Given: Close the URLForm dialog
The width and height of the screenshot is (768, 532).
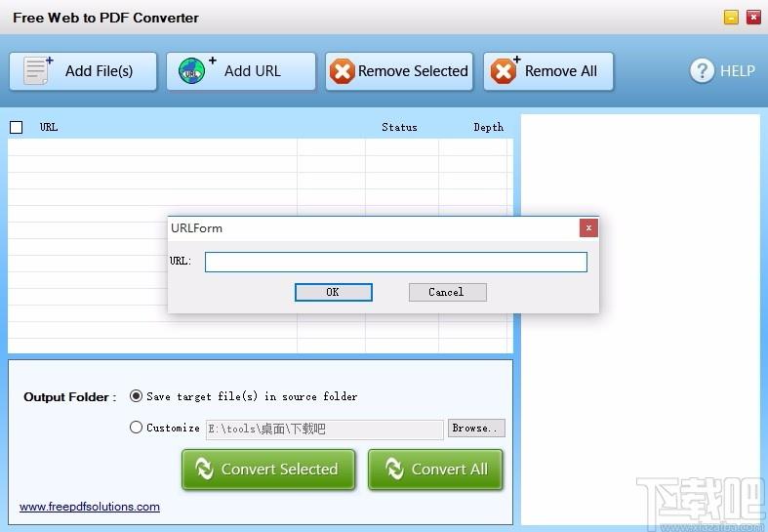Looking at the screenshot, I should pyautogui.click(x=588, y=227).
